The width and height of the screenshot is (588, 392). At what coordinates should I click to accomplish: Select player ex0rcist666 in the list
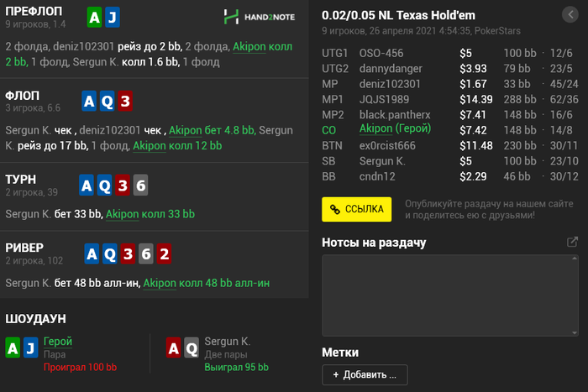[x=387, y=145]
